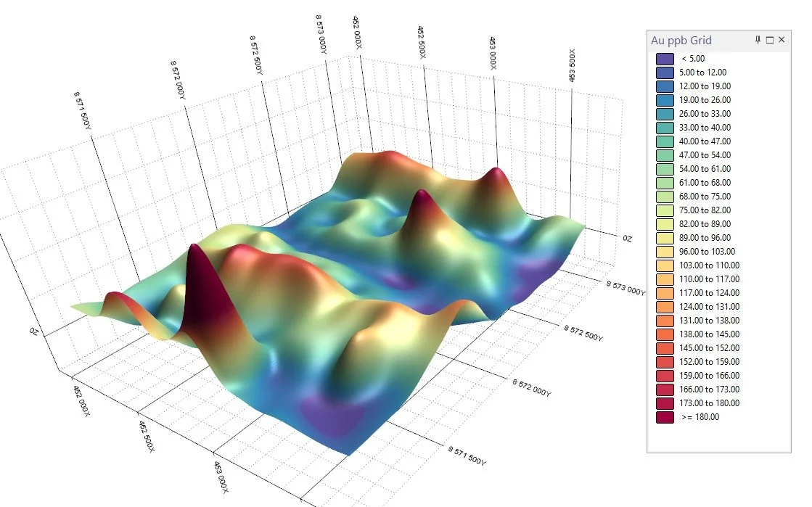812x507 pixels.
Task: Select the 103.00 to 110.00 color swatch
Action: pos(665,265)
